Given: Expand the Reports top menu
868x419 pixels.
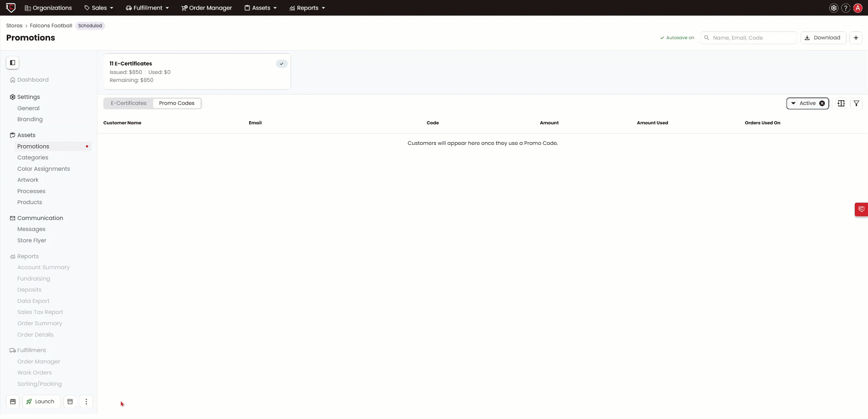Looking at the screenshot, I should 307,8.
